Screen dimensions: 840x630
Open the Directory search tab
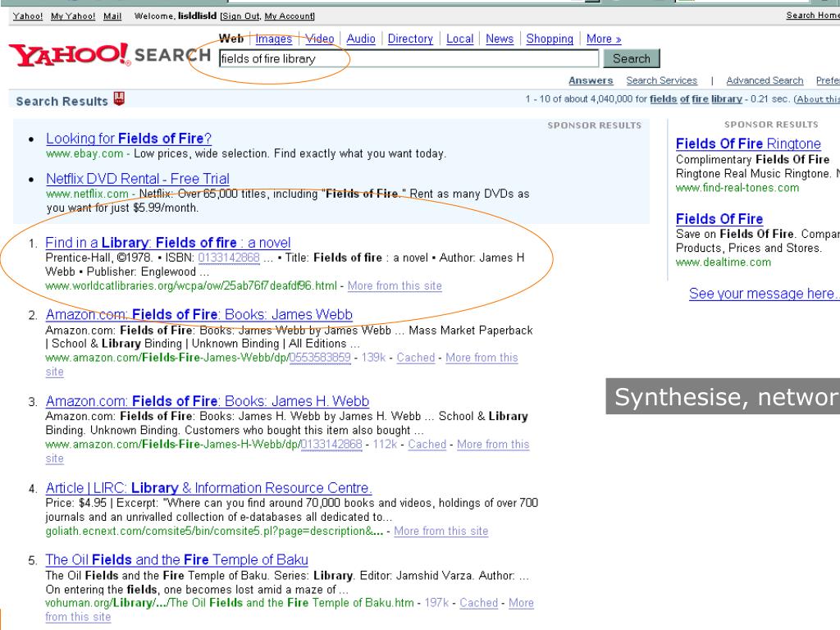(410, 39)
